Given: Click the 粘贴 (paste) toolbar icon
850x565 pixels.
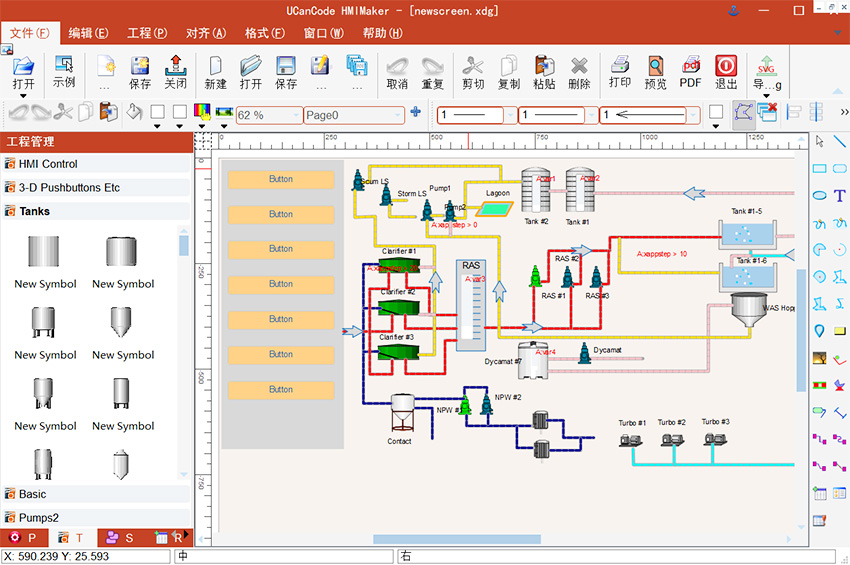Looking at the screenshot, I should pos(544,72).
